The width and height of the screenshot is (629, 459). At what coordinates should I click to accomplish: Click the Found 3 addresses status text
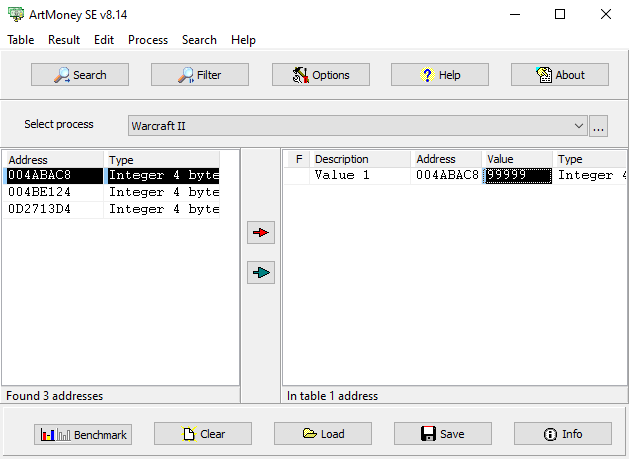55,396
